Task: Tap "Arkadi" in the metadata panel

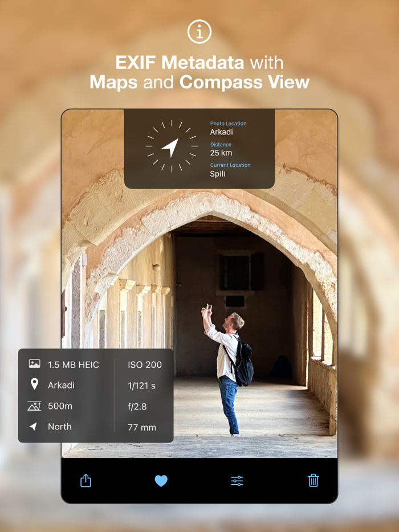Action: click(61, 385)
